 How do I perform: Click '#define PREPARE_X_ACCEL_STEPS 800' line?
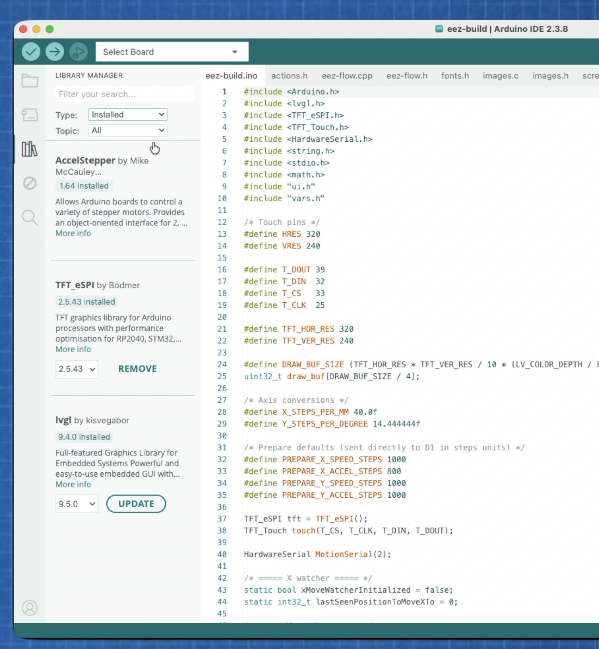(322, 471)
